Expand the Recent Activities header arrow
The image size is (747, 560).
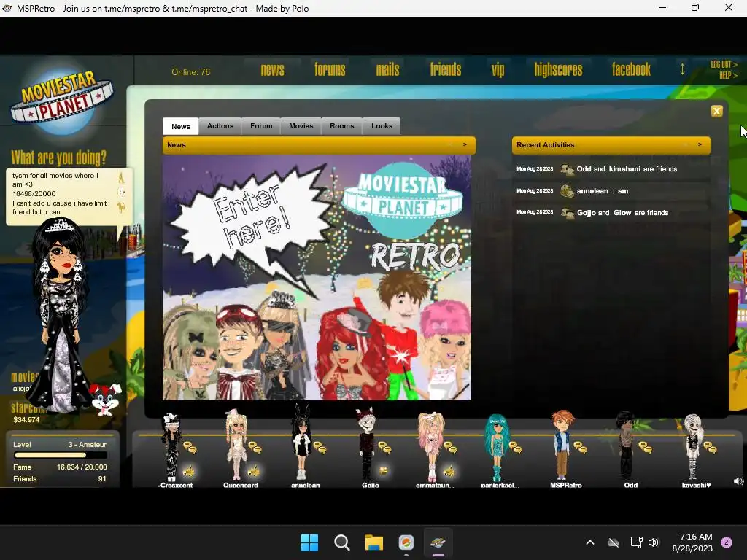(700, 144)
